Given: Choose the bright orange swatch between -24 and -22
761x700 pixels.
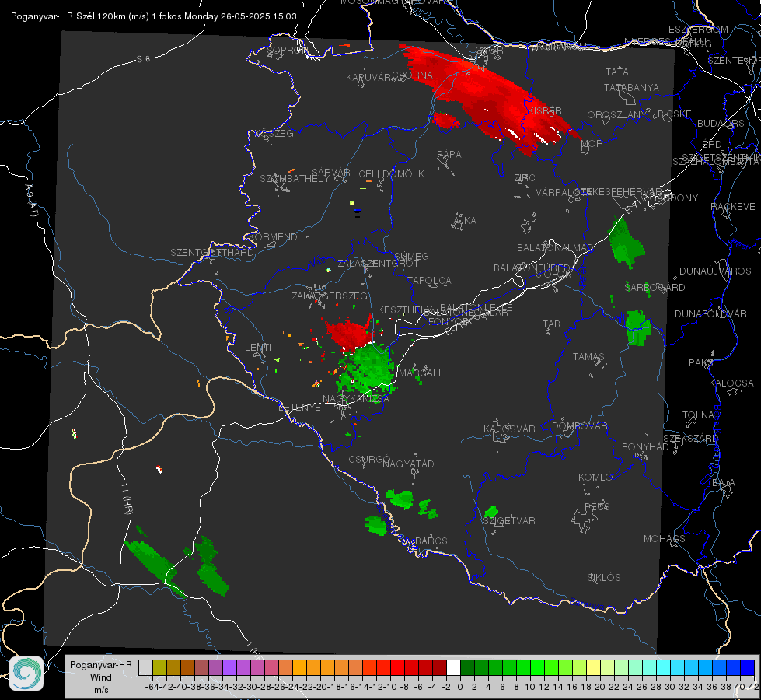Looking at the screenshot, I should [299, 667].
